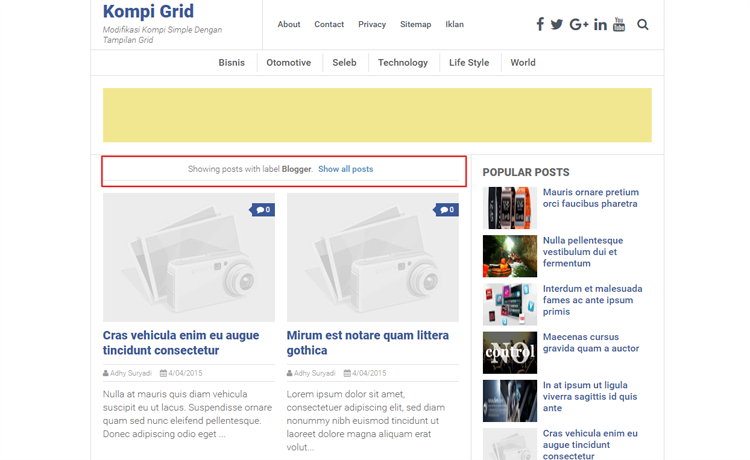Open popular post Interdum et malesuada link
Screen dimensions: 750x460
point(592,300)
